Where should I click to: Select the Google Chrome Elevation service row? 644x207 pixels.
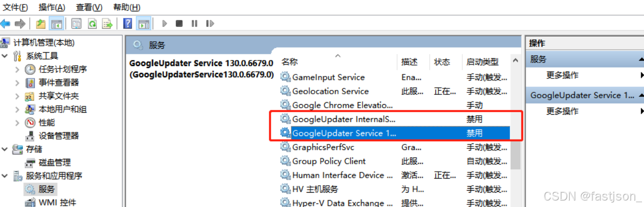pos(394,105)
